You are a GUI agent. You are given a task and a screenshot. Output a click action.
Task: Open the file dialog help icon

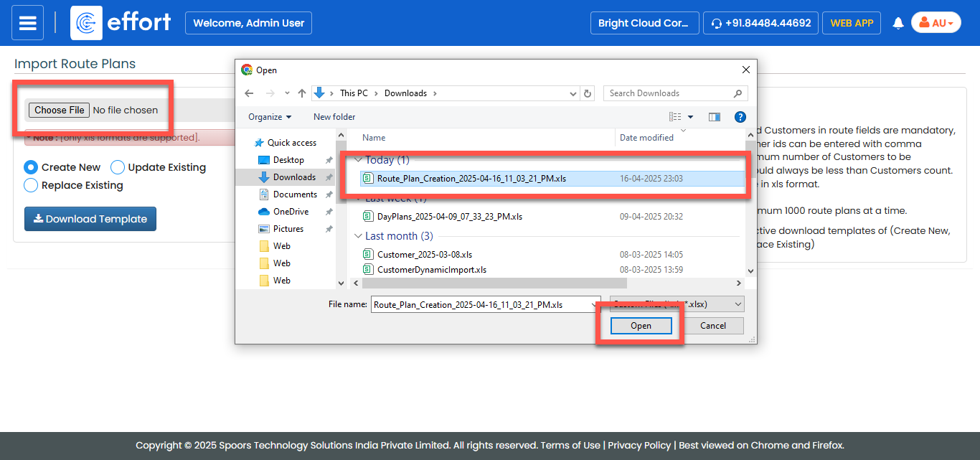pyautogui.click(x=740, y=117)
